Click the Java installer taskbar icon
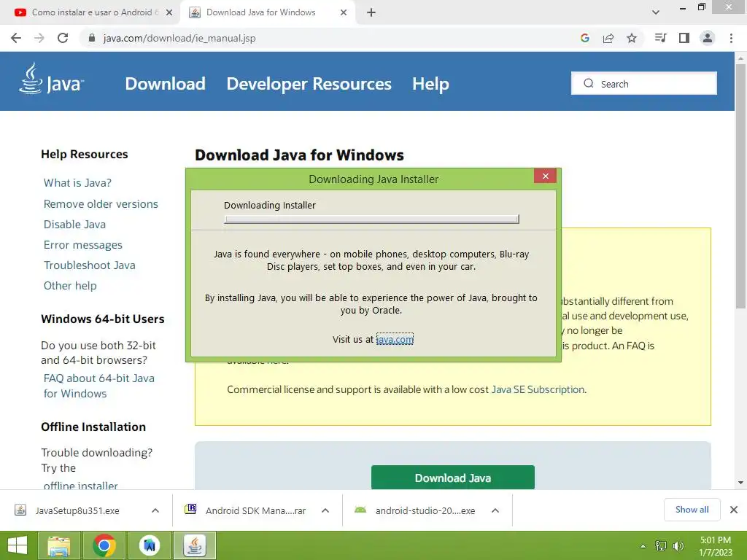The image size is (747, 560). click(x=194, y=545)
